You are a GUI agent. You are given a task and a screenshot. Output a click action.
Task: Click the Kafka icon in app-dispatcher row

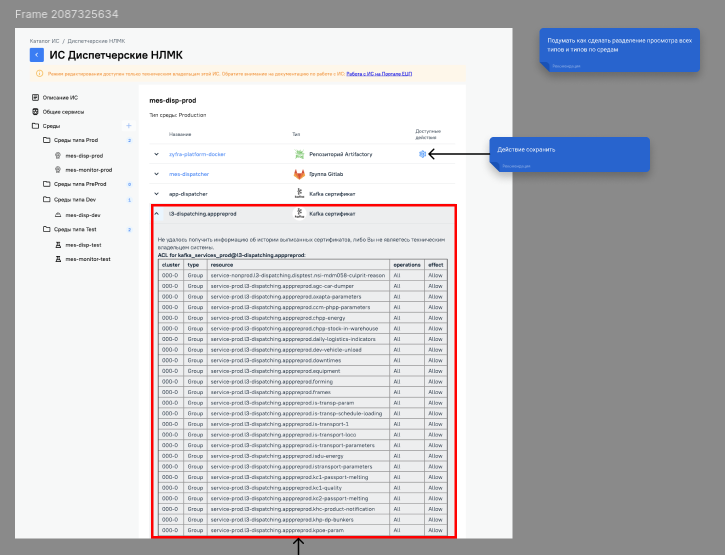tap(299, 193)
